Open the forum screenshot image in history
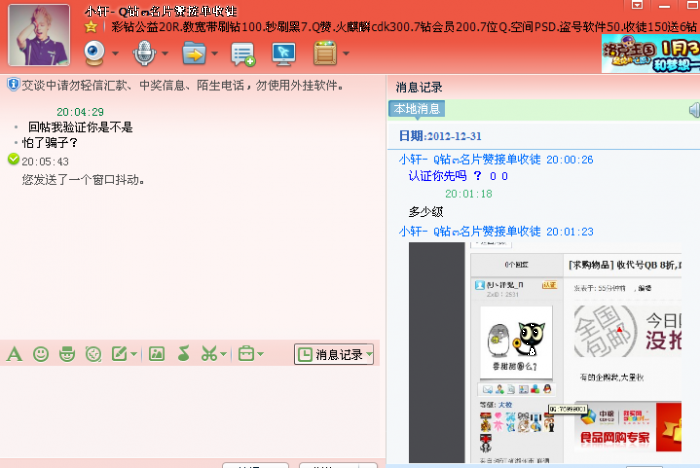700x468 pixels. click(545, 353)
